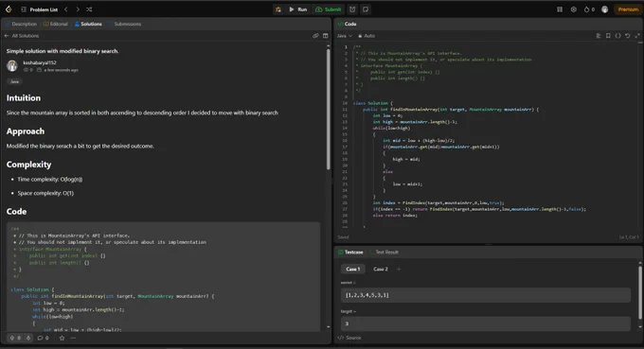This screenshot has width=644, height=349.
Task: Open the more options ellipsis for solution
Action: coord(73,338)
